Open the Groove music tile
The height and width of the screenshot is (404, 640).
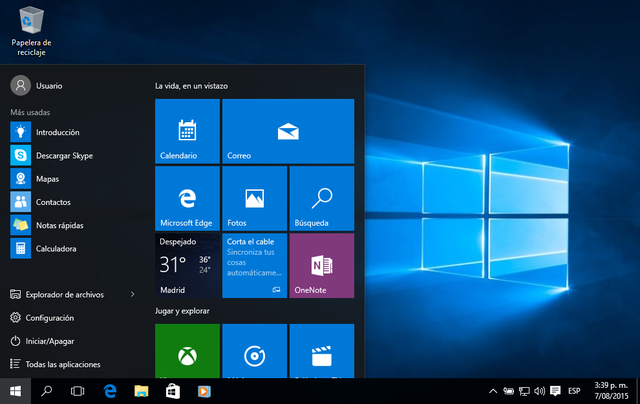point(255,351)
